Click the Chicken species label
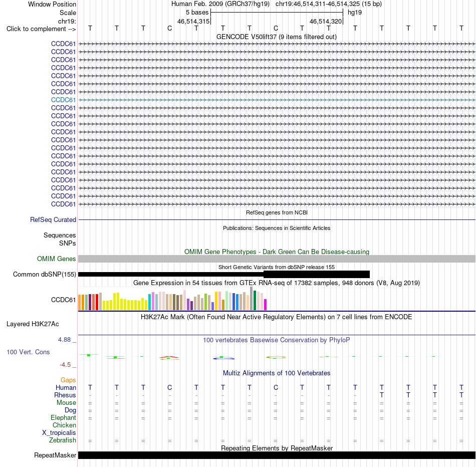The image size is (476, 467). tap(64, 425)
